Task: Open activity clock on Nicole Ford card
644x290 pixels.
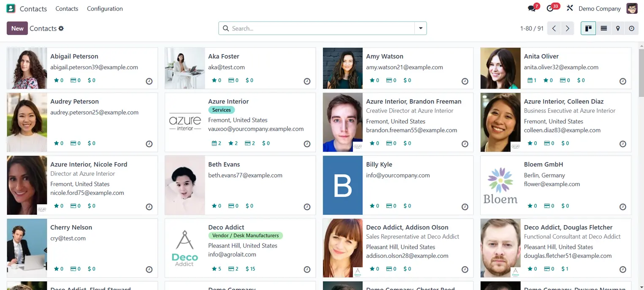Action: point(149,207)
